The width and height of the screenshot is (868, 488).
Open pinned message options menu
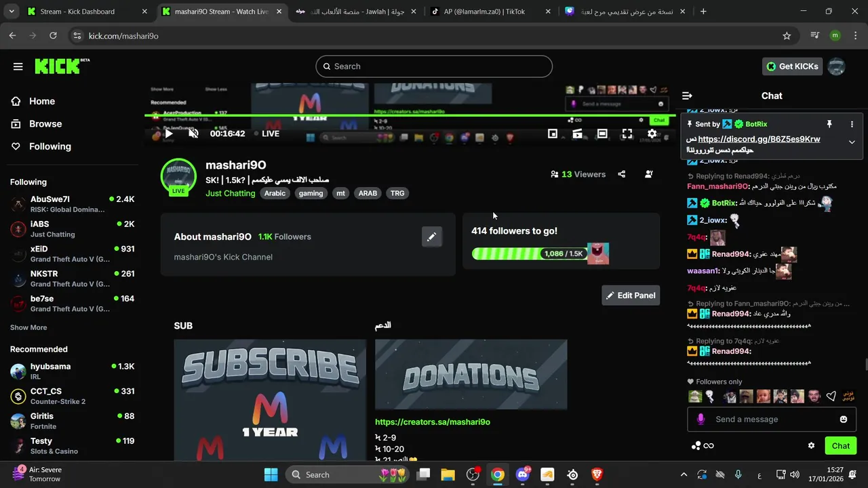click(852, 124)
